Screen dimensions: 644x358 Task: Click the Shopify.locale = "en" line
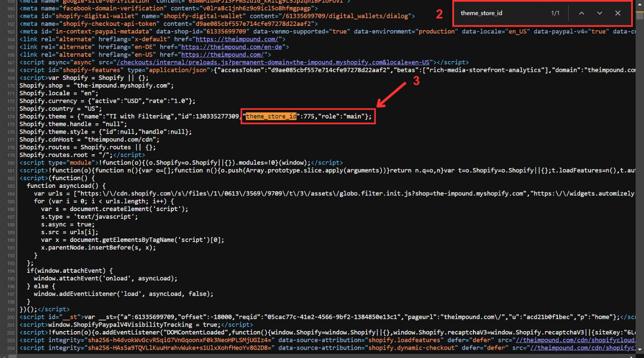tap(59, 93)
